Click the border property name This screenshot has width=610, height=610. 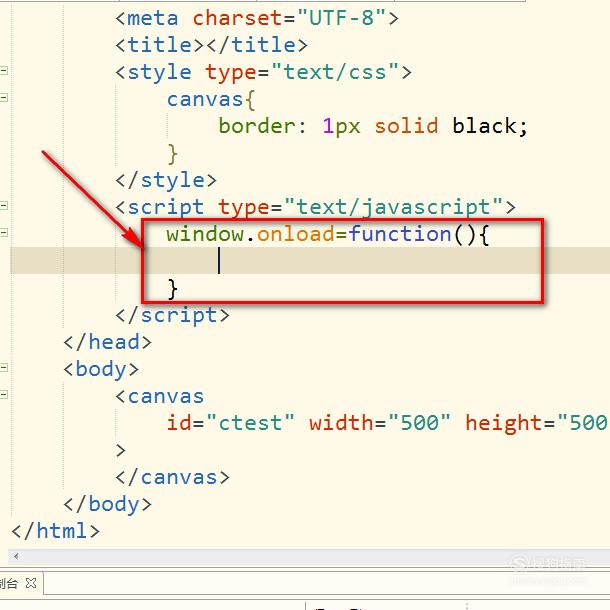(x=257, y=126)
